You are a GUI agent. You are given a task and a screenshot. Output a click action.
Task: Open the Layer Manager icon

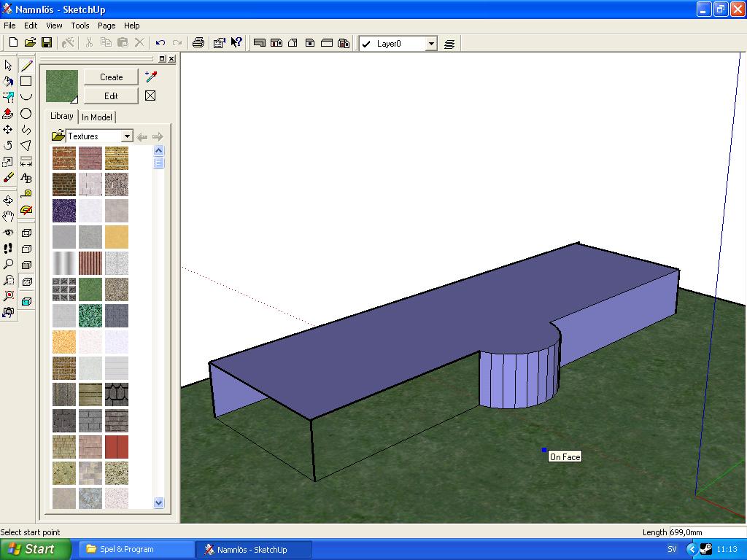click(x=449, y=44)
